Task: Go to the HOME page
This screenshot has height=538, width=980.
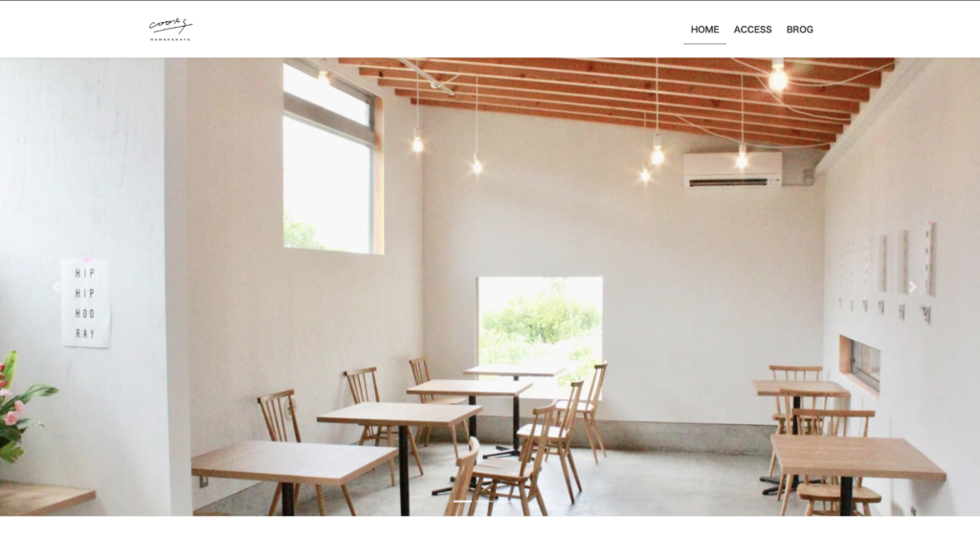Action: (704, 30)
